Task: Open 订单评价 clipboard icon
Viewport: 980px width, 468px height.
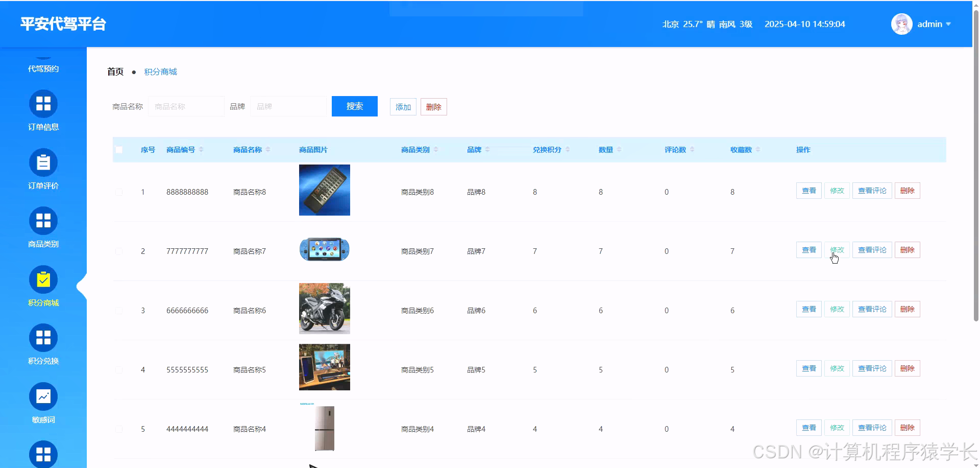Action: click(43, 162)
